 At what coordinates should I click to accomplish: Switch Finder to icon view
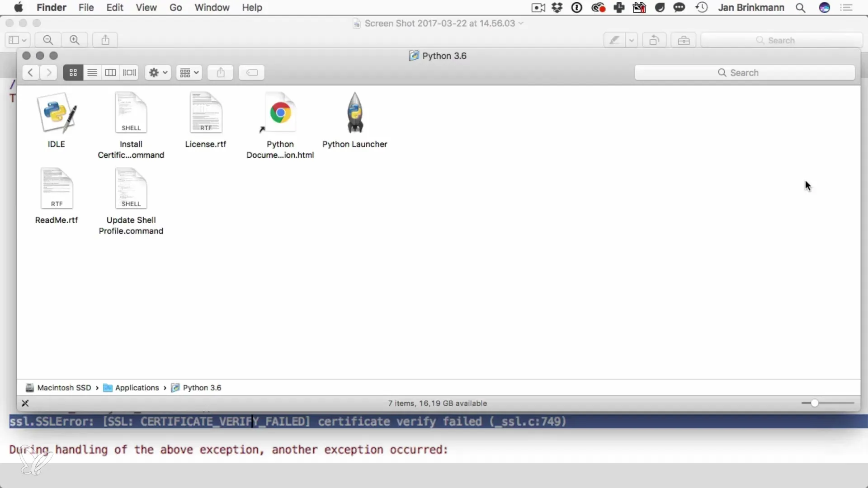(x=73, y=73)
